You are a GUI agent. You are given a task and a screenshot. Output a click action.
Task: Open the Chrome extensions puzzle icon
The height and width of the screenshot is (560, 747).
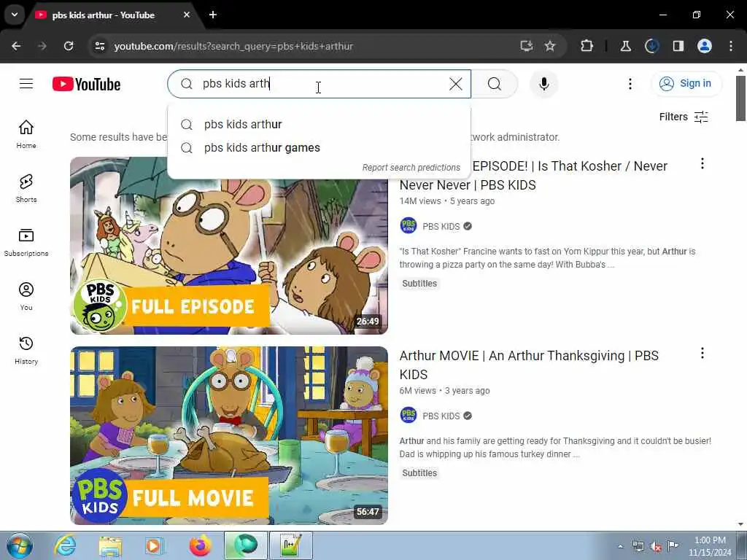click(587, 46)
